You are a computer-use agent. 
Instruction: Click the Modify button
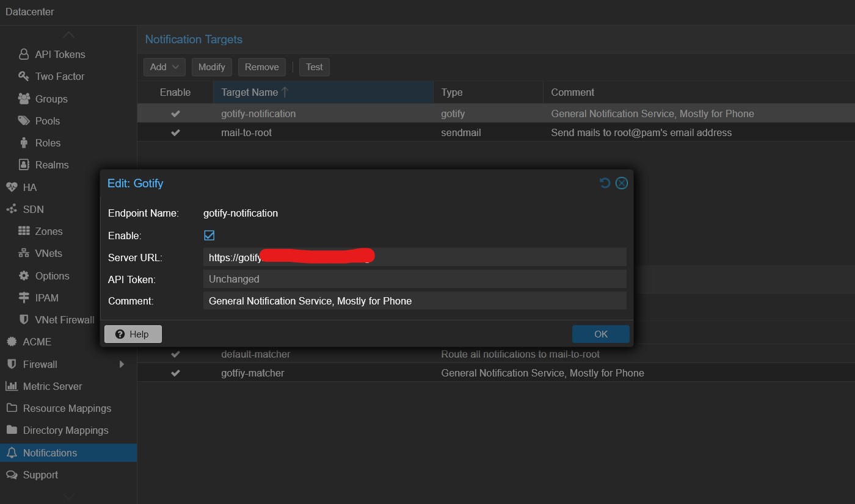click(x=212, y=67)
